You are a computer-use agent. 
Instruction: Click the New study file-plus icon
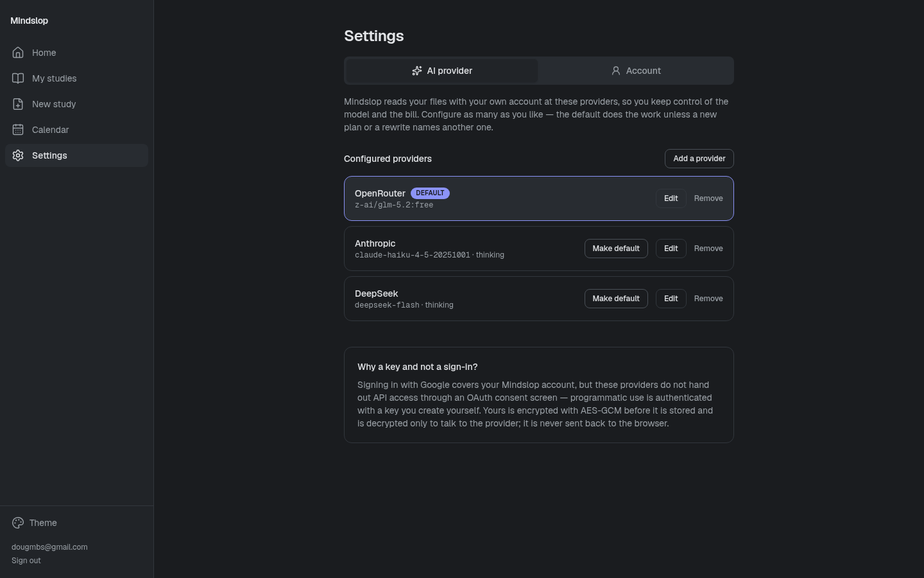click(x=18, y=104)
